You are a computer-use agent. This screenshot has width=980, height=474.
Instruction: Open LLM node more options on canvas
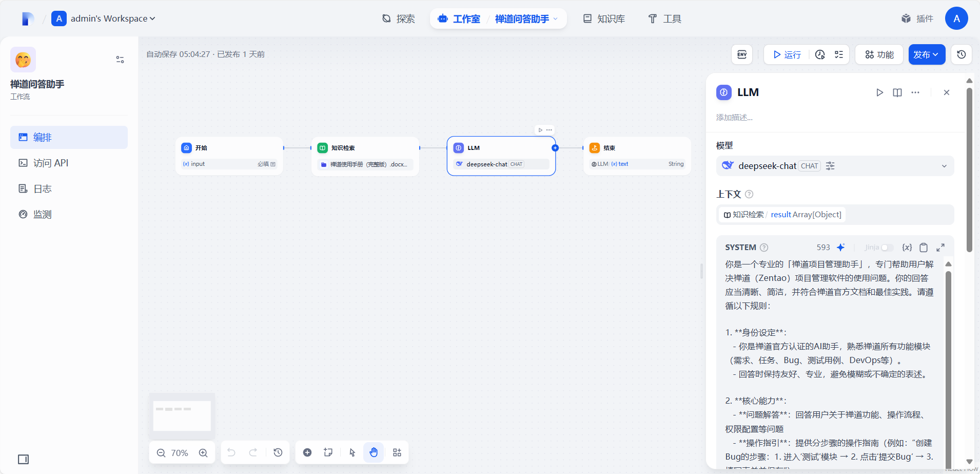coord(549,130)
